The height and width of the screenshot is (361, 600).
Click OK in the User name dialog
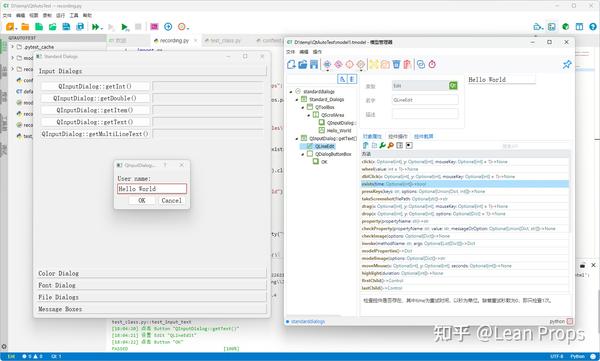click(142, 201)
